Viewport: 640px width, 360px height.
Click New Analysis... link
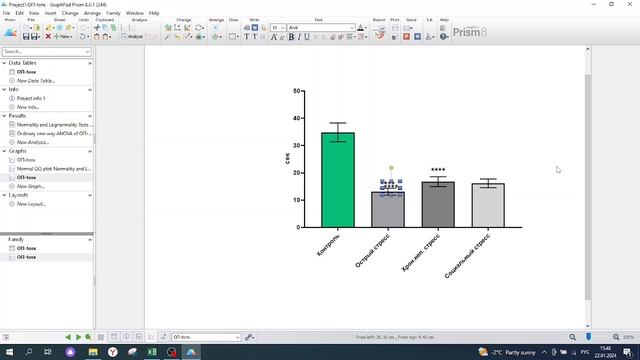33,142
